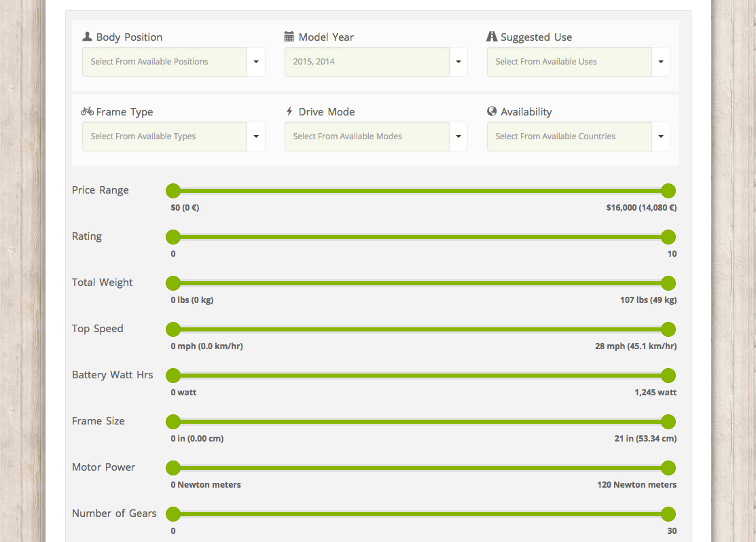This screenshot has height=542, width=756.
Task: Expand the Body Position dropdown arrow
Action: [256, 62]
